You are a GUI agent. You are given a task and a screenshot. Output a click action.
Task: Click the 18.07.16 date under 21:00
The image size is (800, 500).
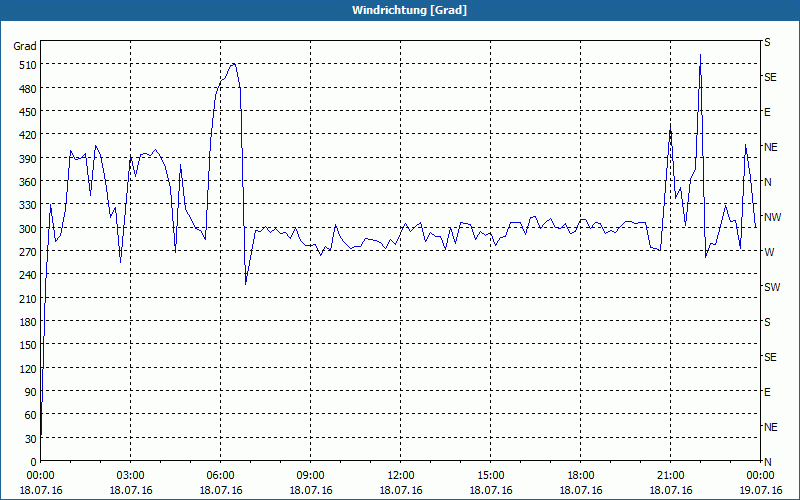click(x=670, y=490)
